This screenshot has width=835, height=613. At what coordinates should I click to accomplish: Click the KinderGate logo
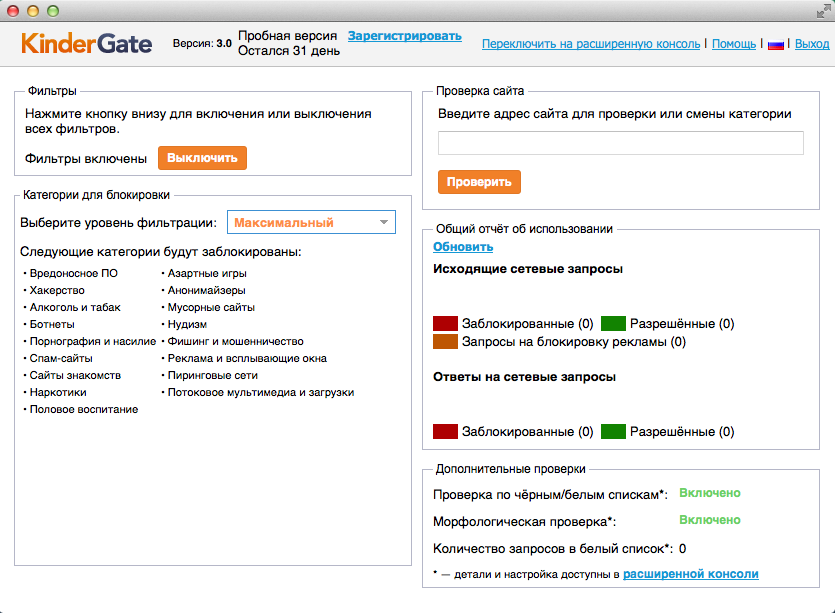pyautogui.click(x=86, y=44)
